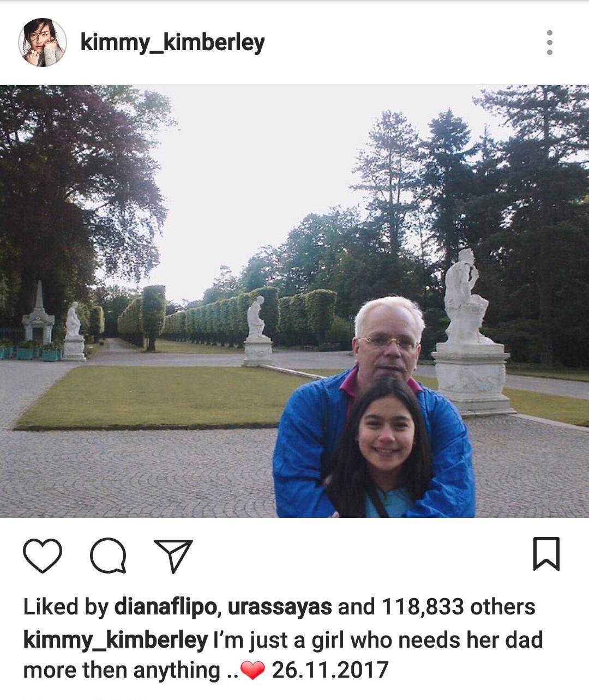Share the post using the paper plane icon
Screen dimensions: 589x700
click(173, 556)
